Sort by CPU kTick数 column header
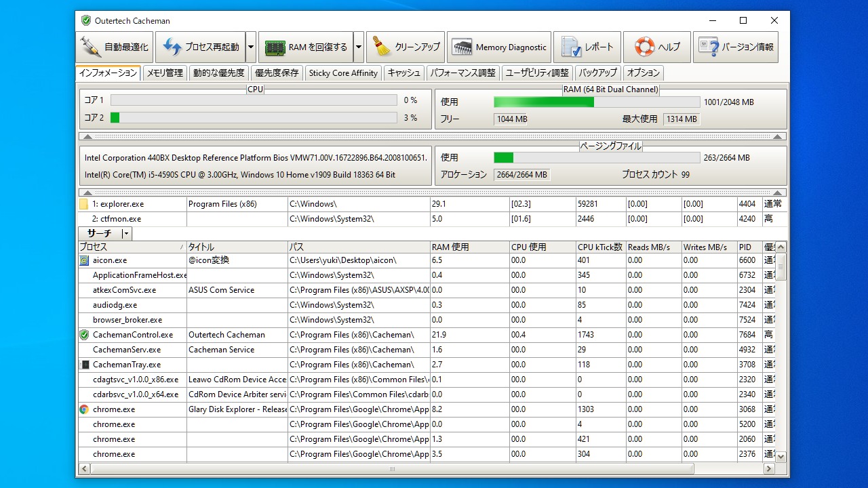The image size is (868, 488). [x=600, y=247]
